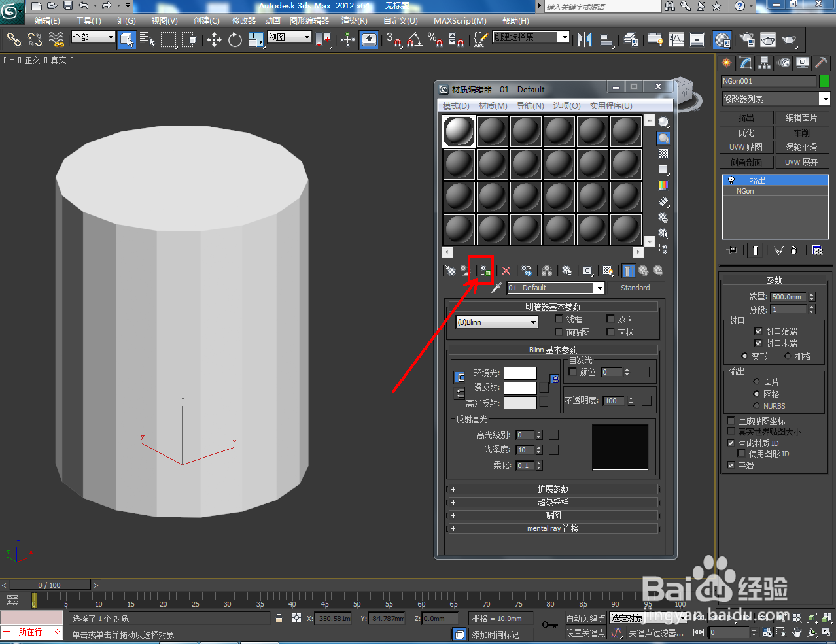Click 编辑面片 modifier button
Viewport: 836px width, 644px height.
coord(801,118)
